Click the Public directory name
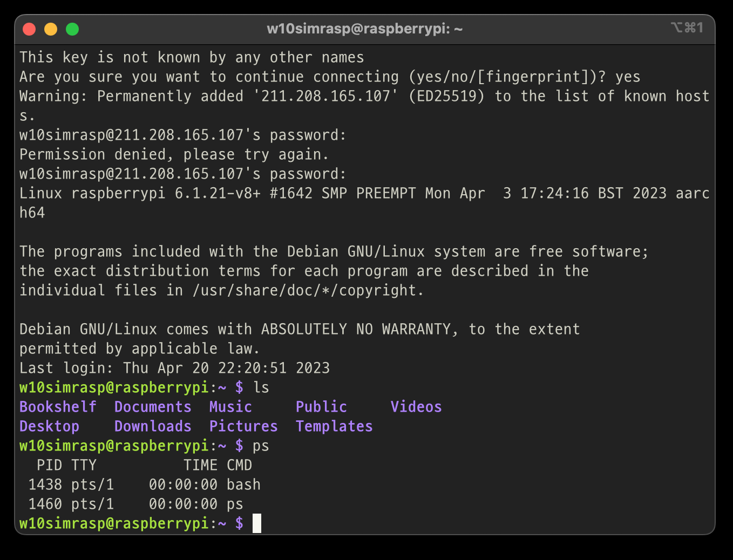This screenshot has height=560, width=733. pyautogui.click(x=321, y=407)
